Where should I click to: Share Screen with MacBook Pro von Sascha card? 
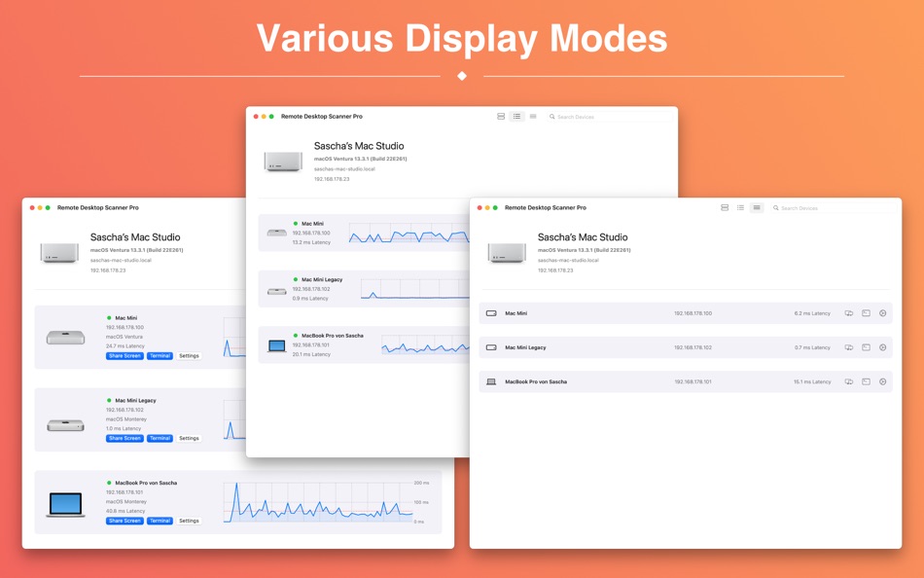tap(124, 521)
